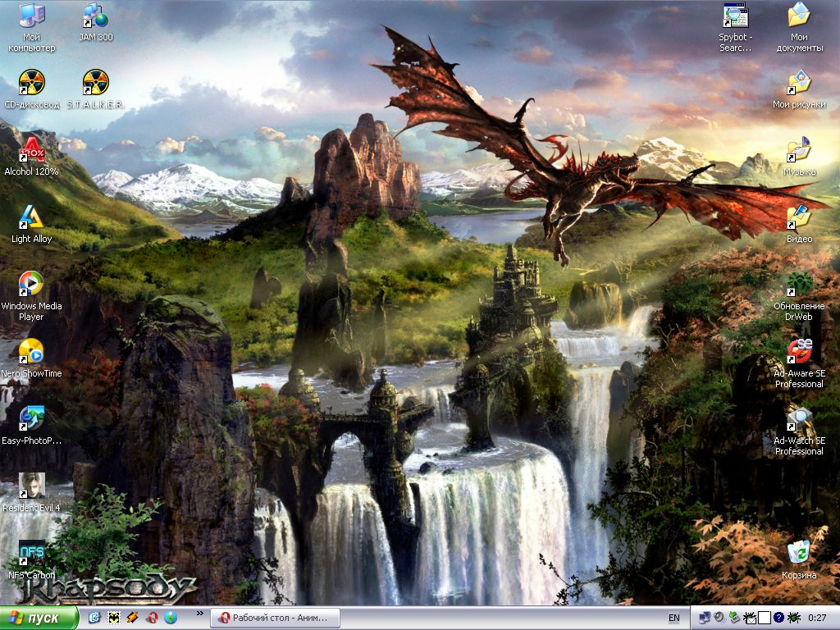
Task: Select the Видео folder shortcut
Action: point(799,224)
